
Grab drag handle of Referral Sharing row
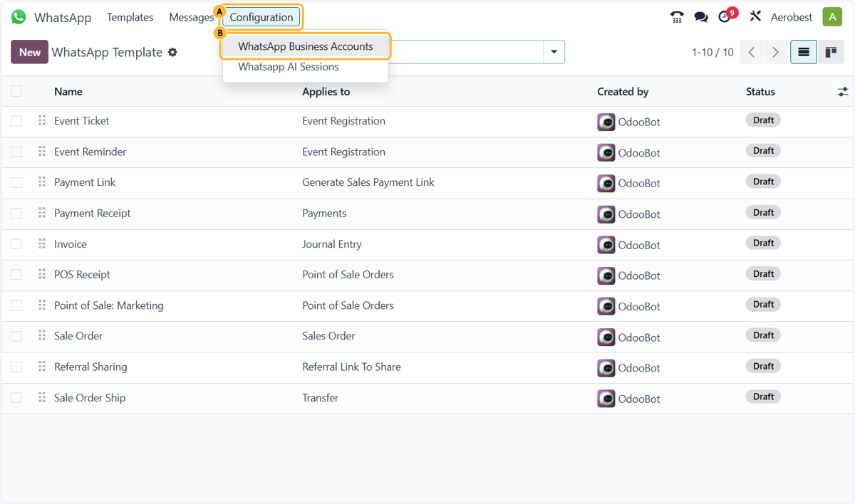tap(42, 367)
